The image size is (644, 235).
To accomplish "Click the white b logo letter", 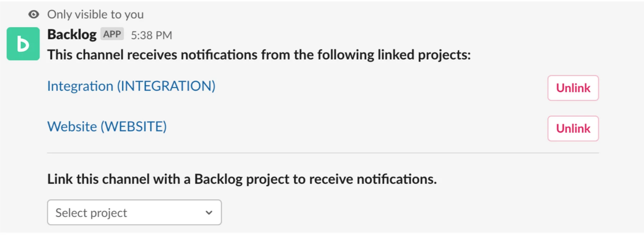I will pyautogui.click(x=23, y=44).
